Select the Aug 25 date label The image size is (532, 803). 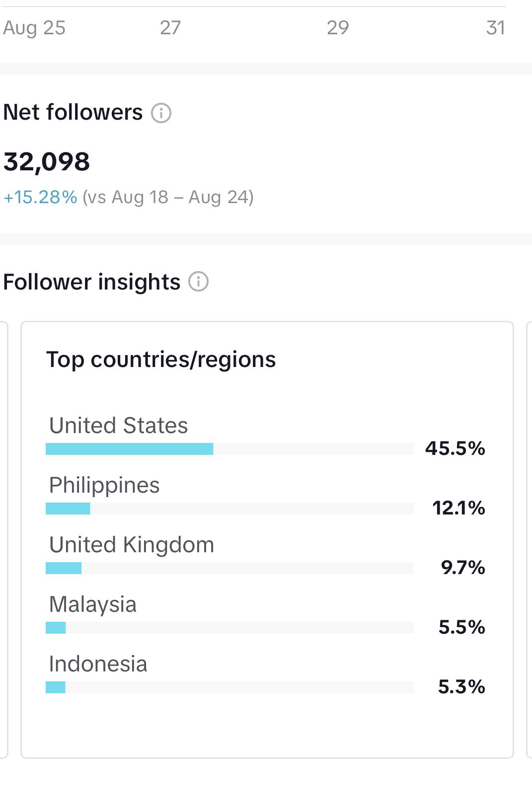point(34,28)
